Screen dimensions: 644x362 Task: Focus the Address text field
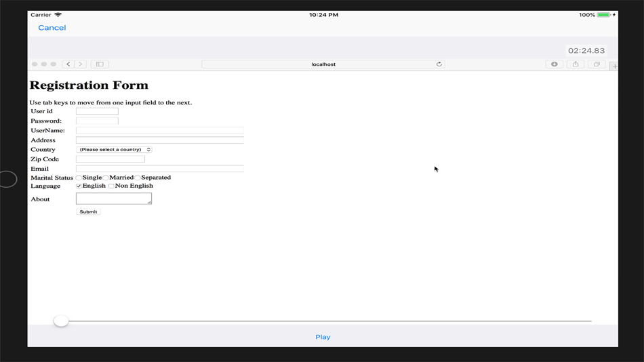click(160, 140)
